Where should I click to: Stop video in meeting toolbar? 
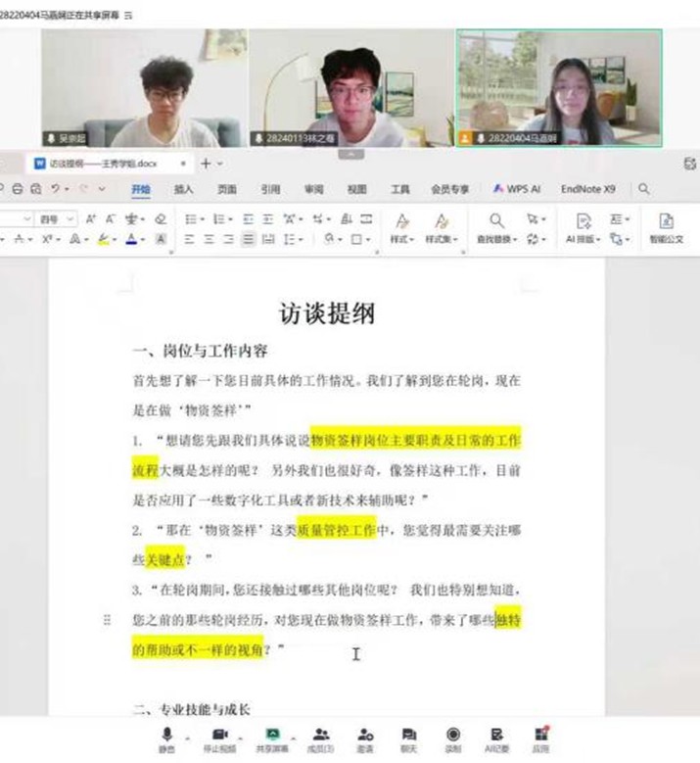[217, 738]
